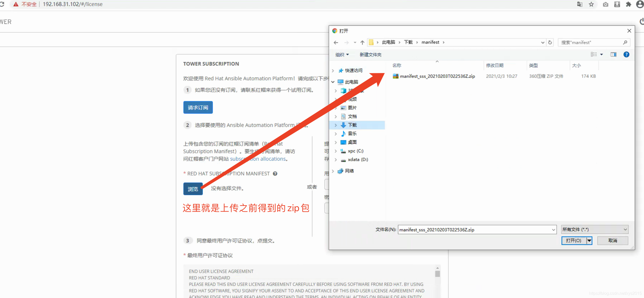Screen dimensions: 644x298
Task: Bookmark this page with star icon
Action: [x=591, y=4]
